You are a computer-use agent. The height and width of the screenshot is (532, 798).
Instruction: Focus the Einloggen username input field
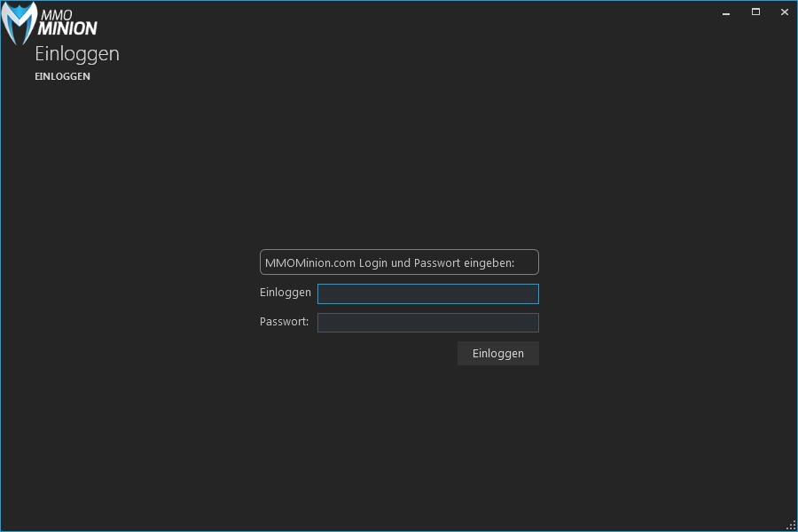point(427,293)
